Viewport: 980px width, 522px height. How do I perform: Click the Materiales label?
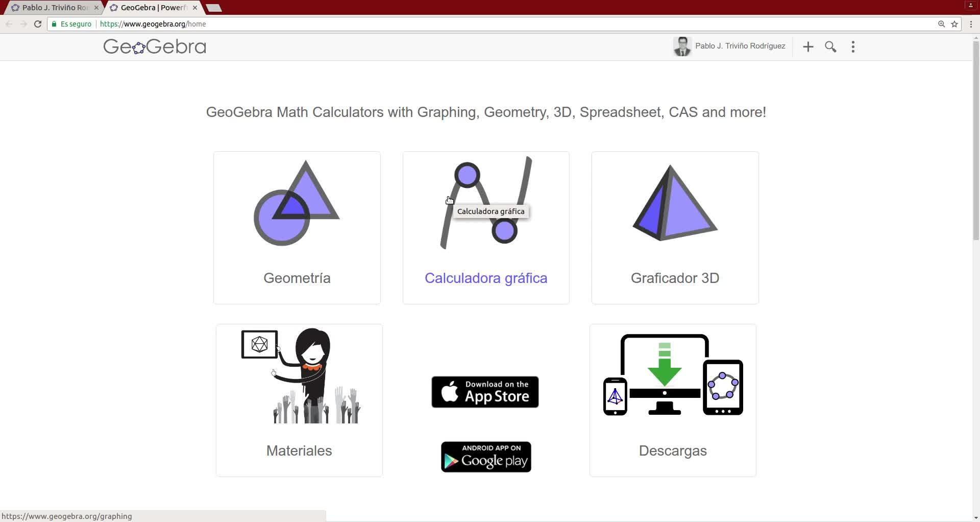click(299, 450)
